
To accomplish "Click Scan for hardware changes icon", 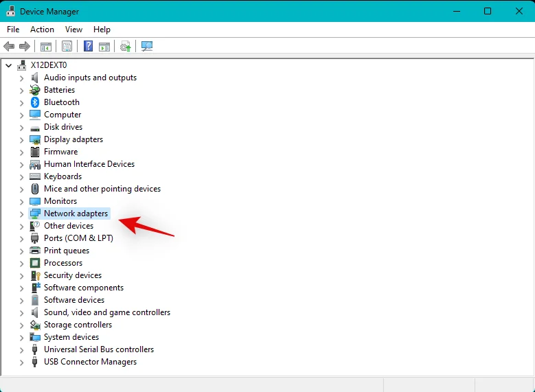I will coord(146,47).
